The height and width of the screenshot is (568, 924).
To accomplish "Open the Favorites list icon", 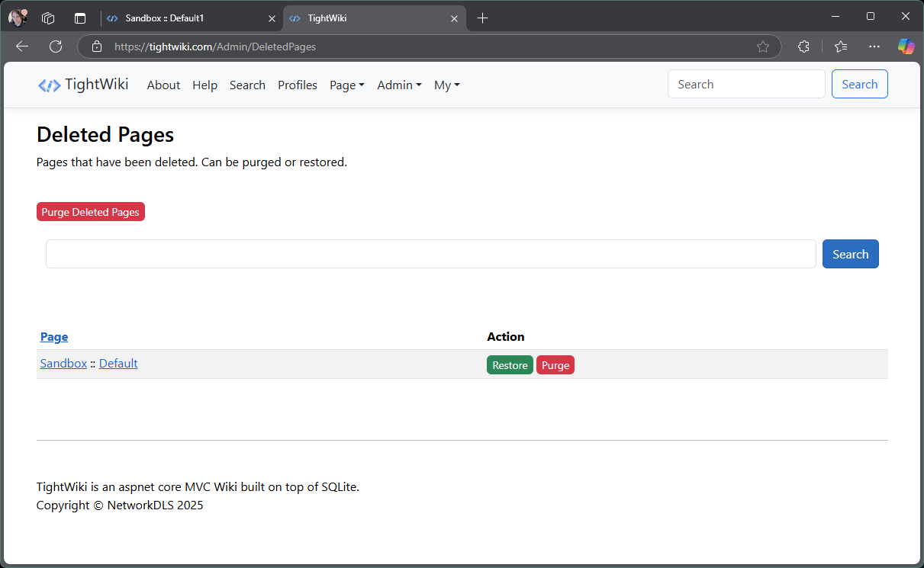I will [841, 47].
